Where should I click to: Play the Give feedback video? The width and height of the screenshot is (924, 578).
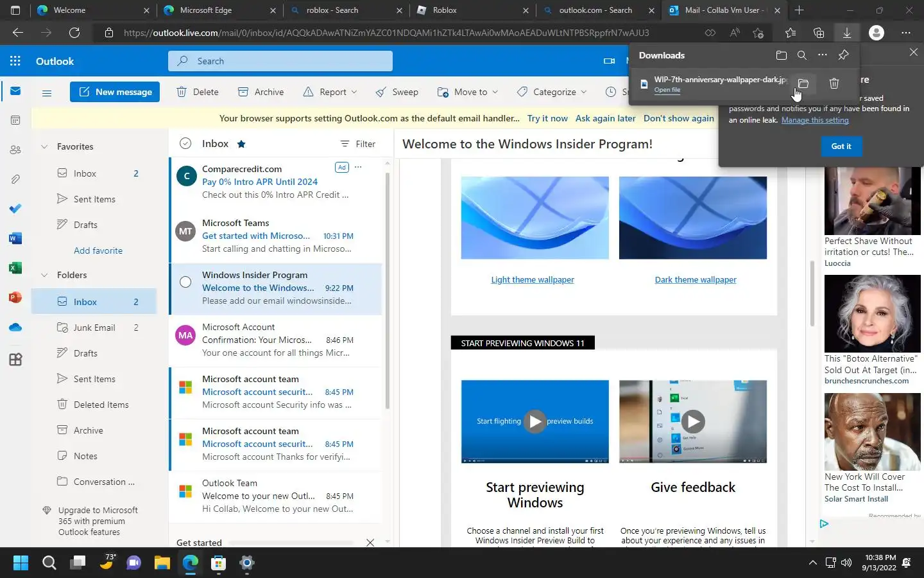point(693,421)
